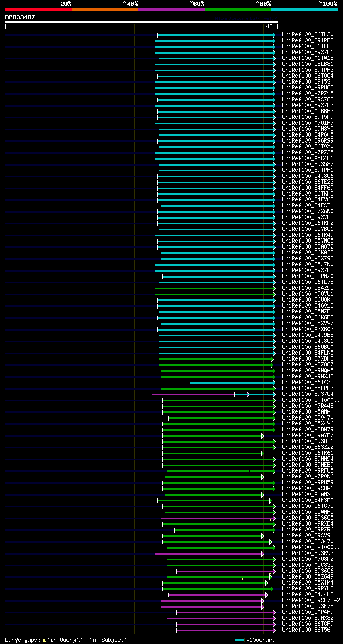Select hit label UniRef100_C0P4F9
This screenshot has width=343, height=644.
click(308, 612)
